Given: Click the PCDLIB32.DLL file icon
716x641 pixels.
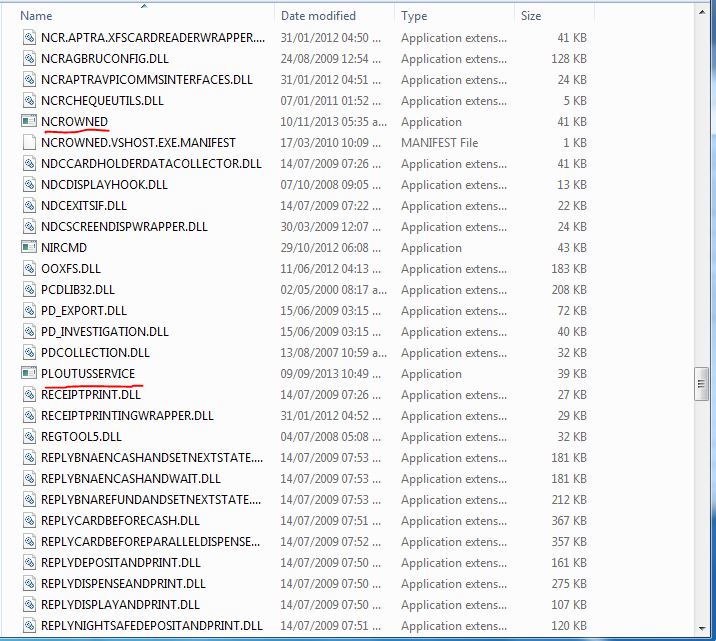Looking at the screenshot, I should click(x=29, y=289).
